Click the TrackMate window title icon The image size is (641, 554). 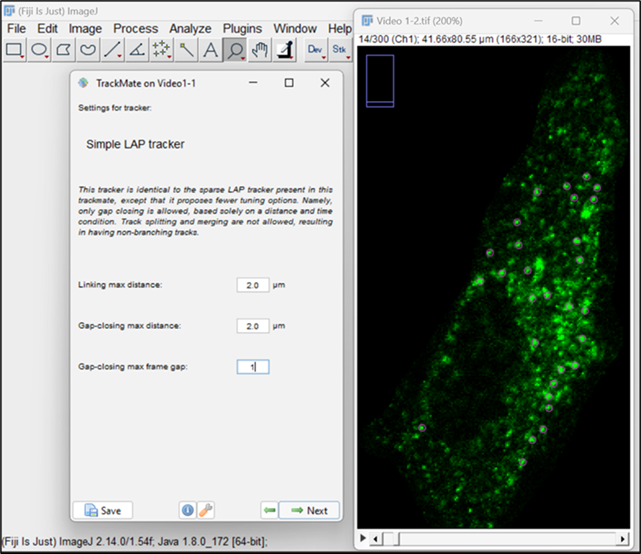(x=83, y=83)
